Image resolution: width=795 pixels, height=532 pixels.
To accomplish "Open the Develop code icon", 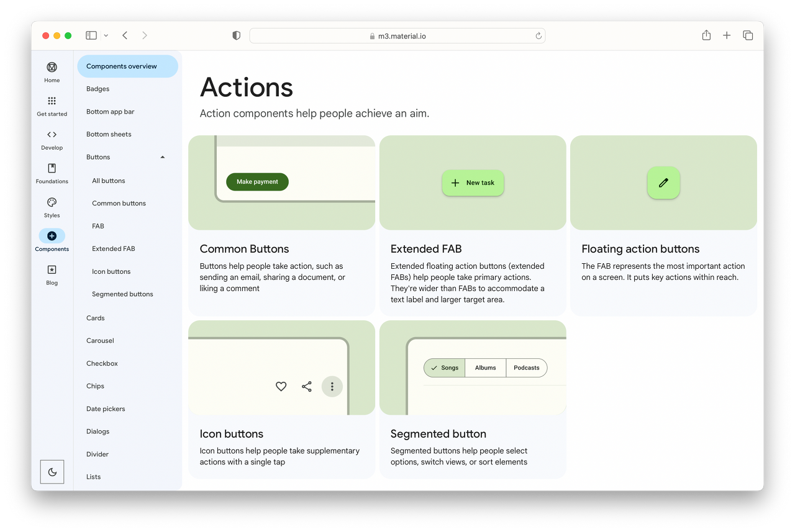I will point(52,134).
